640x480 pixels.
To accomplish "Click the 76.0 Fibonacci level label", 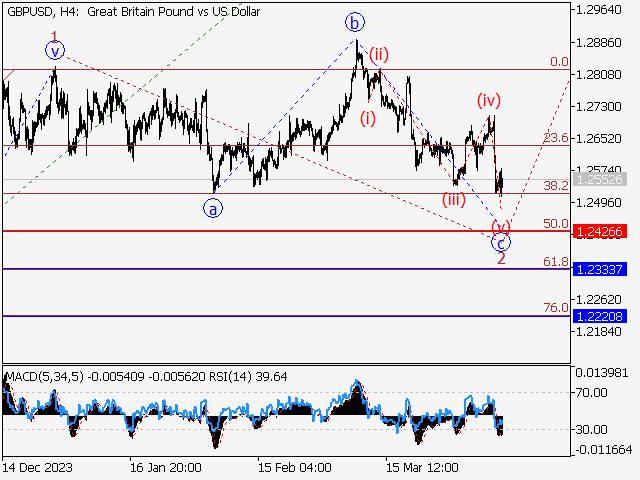I will click(x=556, y=308).
